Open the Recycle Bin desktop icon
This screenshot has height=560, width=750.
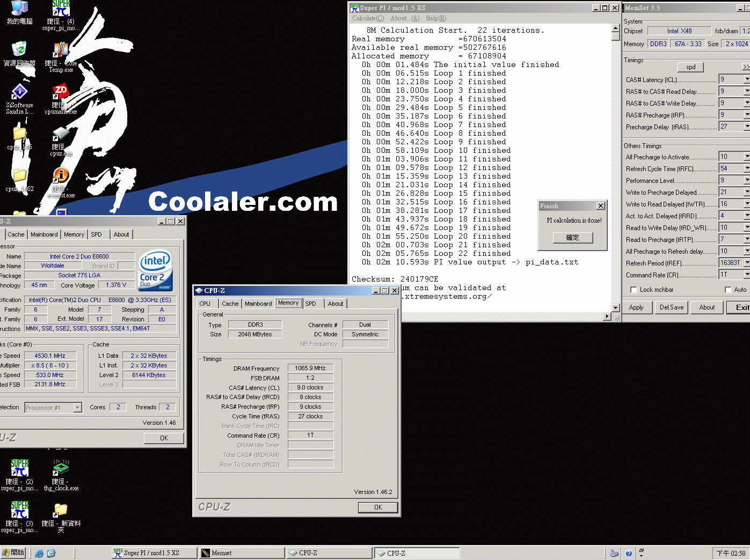coord(19,54)
